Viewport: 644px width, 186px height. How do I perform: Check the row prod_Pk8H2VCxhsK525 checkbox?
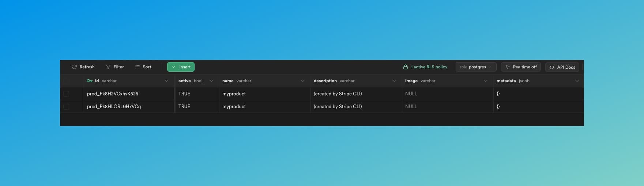point(66,94)
